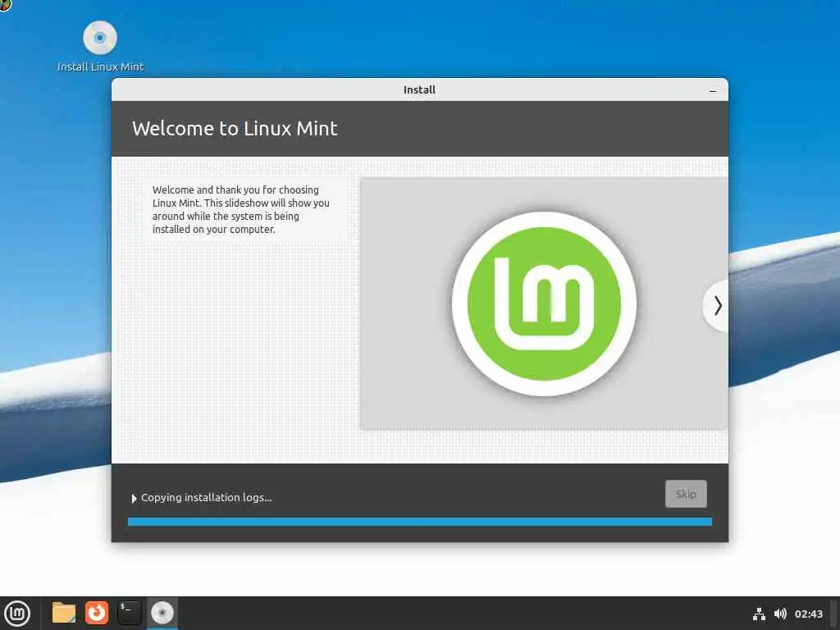Click the volume speaker tray icon
This screenshot has width=840, height=630.
pos(780,614)
